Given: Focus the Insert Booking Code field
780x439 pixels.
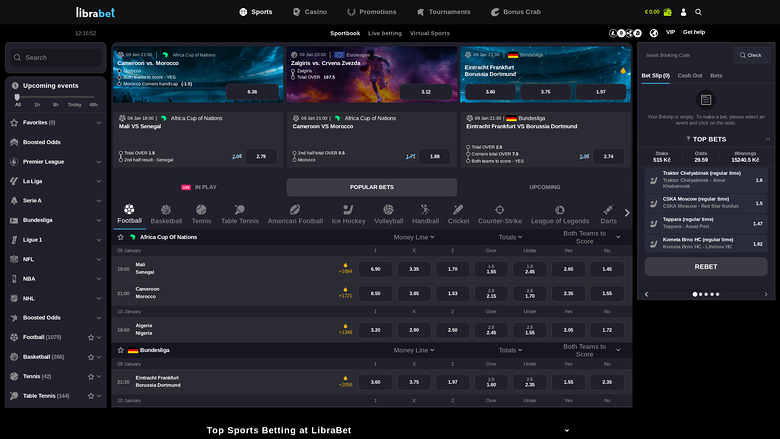Looking at the screenshot, I should point(687,55).
